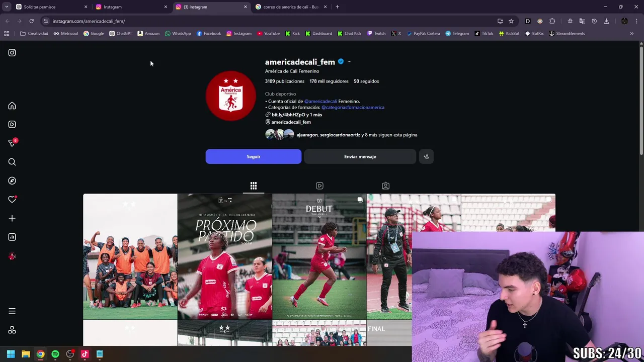
Task: Open Dashboard chart icon in sidebar
Action: 12,237
